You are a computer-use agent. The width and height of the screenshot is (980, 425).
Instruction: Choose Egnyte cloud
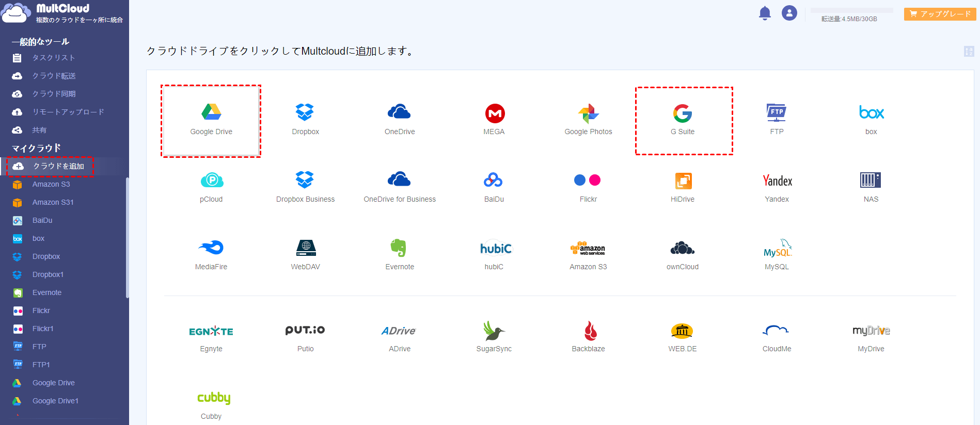coord(211,338)
